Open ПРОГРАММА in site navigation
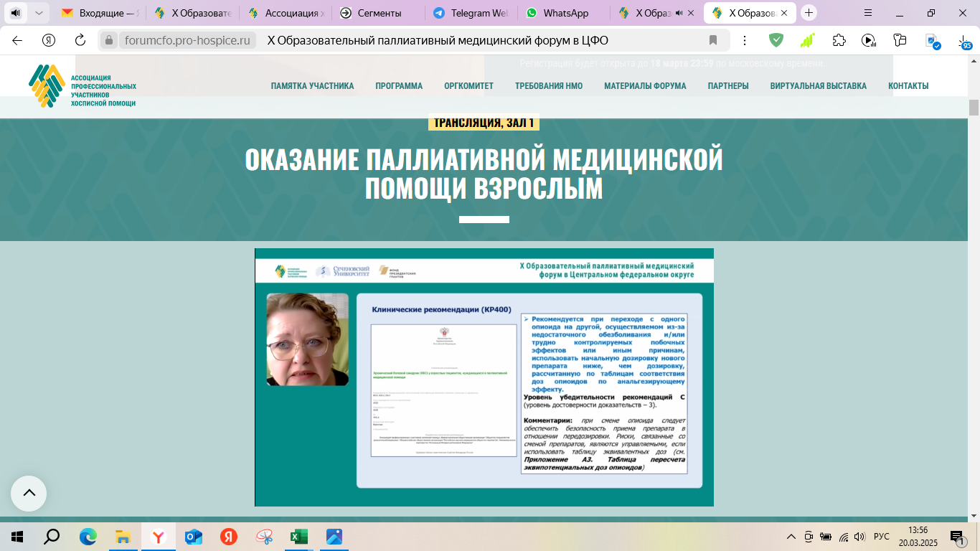980x551 pixels. (399, 86)
